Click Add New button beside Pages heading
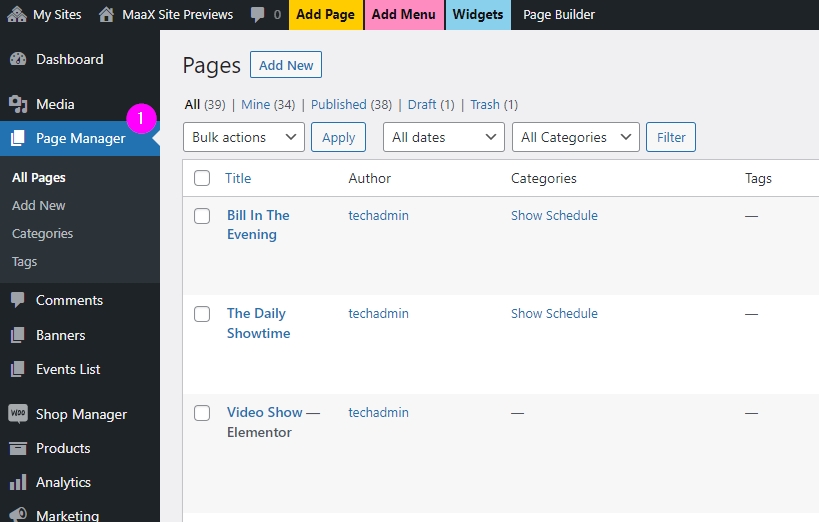The width and height of the screenshot is (819, 522). [x=286, y=65]
